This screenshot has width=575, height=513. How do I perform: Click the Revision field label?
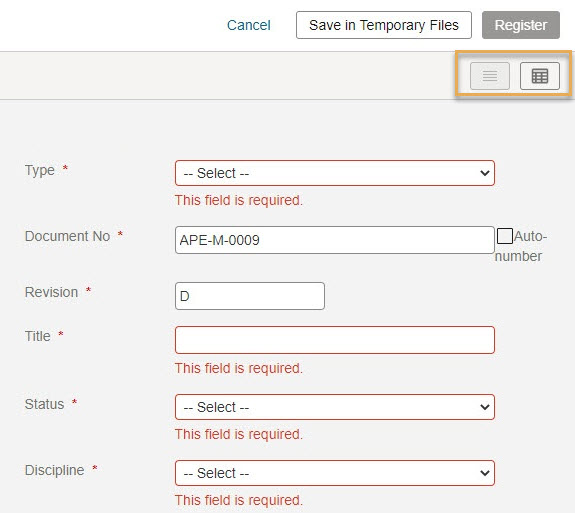[x=51, y=292]
